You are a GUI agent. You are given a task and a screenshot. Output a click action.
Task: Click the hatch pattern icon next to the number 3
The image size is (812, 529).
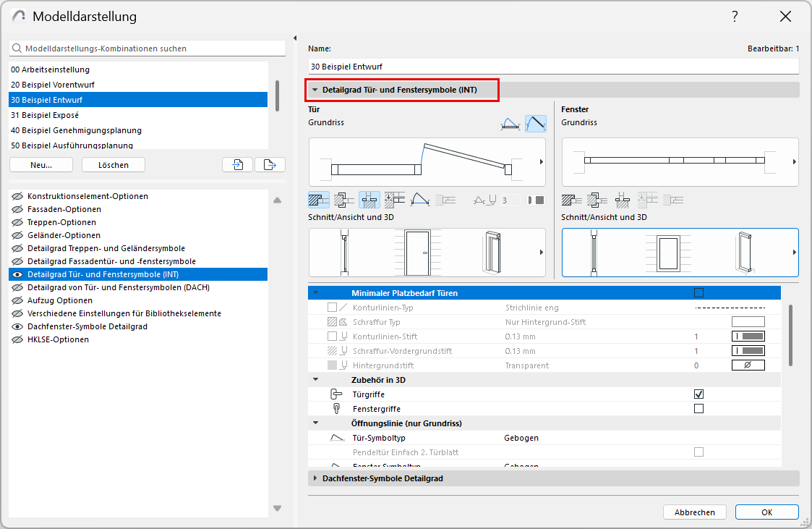click(x=535, y=200)
